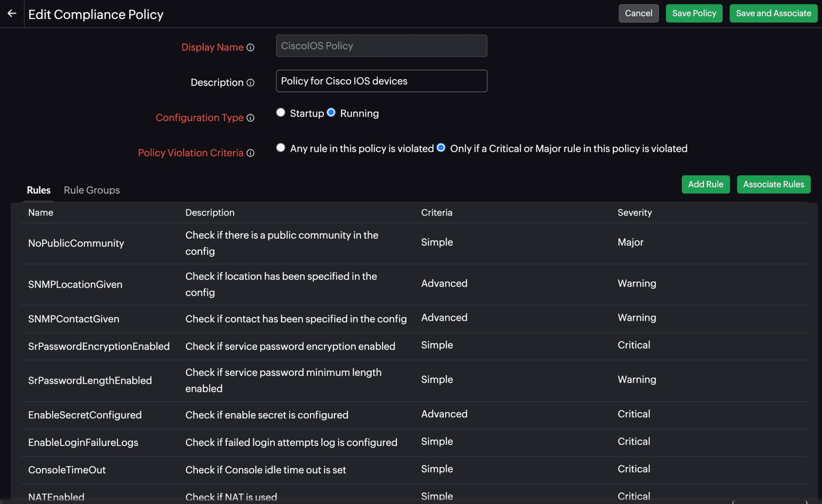This screenshot has width=822, height=504.
Task: Select the Running configuration radio button
Action: 331,113
